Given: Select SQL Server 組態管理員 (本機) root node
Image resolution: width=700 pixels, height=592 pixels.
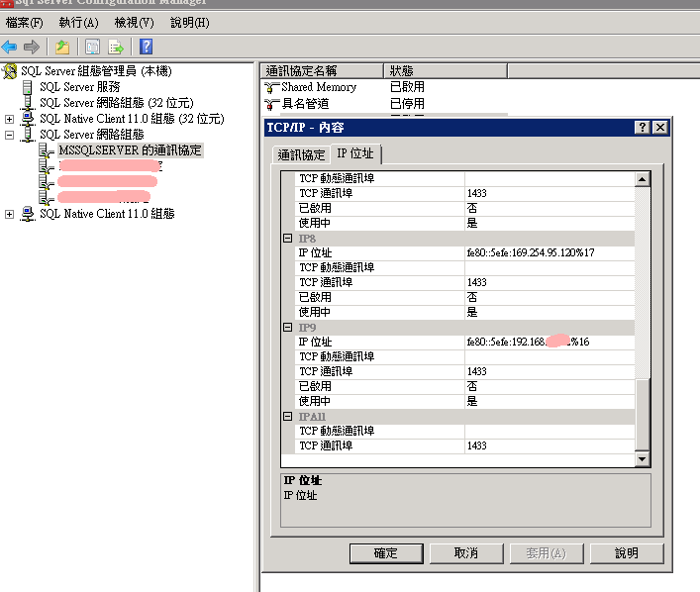Looking at the screenshot, I should click(96, 71).
